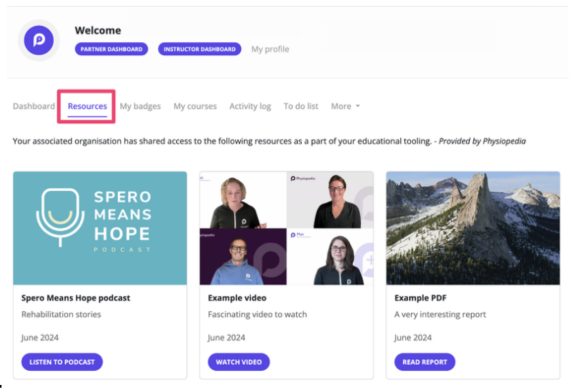Click the mountain Example PDF thumbnail
The image size is (571, 392).
click(473, 228)
